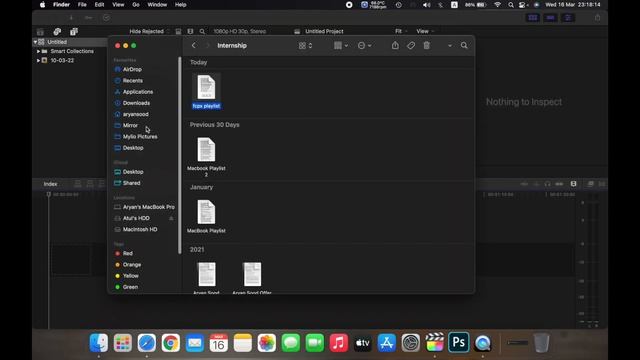Open the Window menu

157,5
